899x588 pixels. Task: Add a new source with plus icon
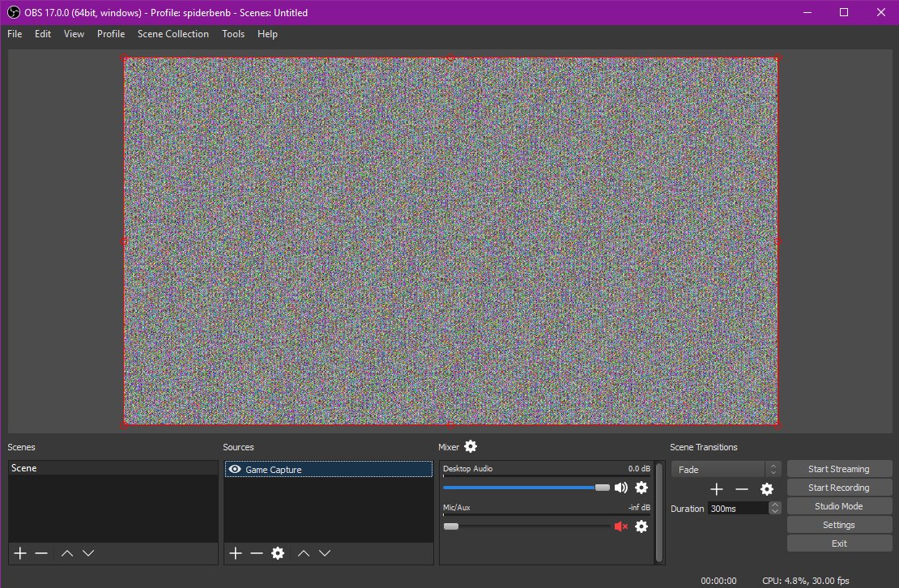pyautogui.click(x=236, y=553)
